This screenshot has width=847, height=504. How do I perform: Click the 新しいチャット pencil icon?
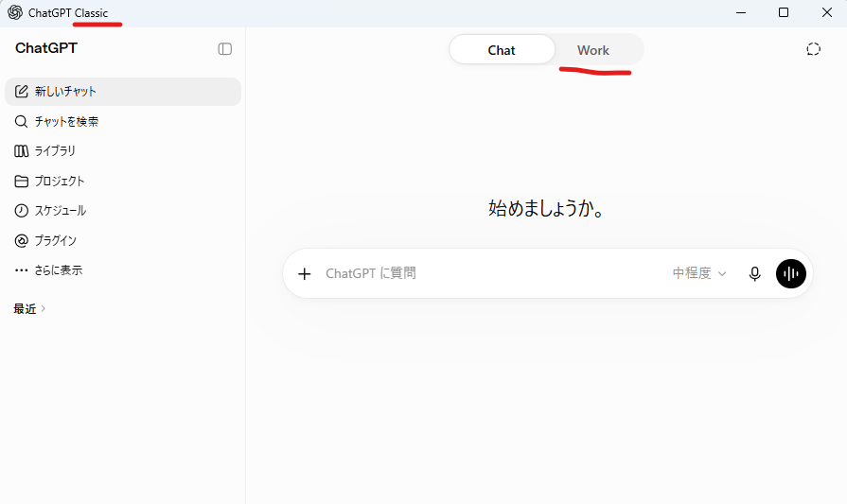21,91
